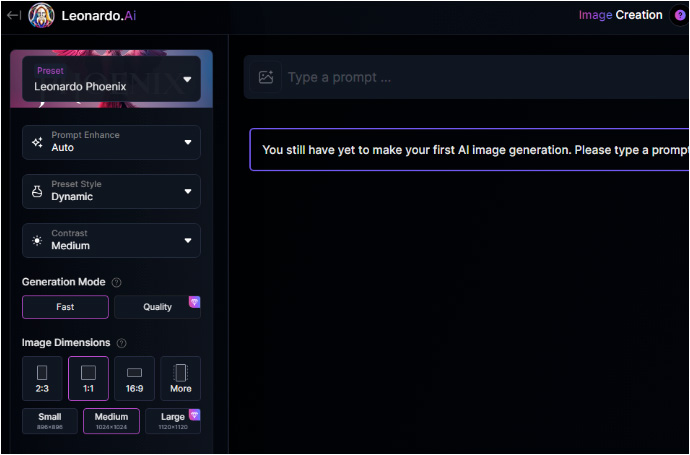Screen dimensions: 690x455
Task: Click the image upload icon in prompt bar
Action: (266, 77)
